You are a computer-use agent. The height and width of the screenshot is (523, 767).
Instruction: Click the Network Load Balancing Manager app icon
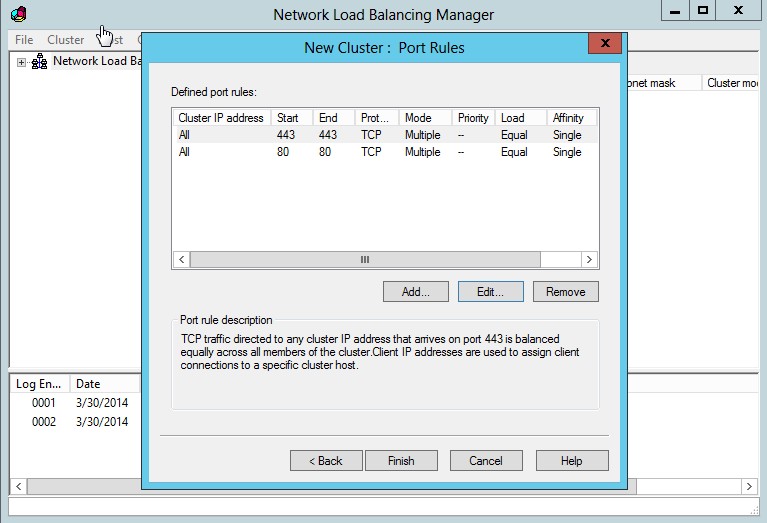point(18,14)
